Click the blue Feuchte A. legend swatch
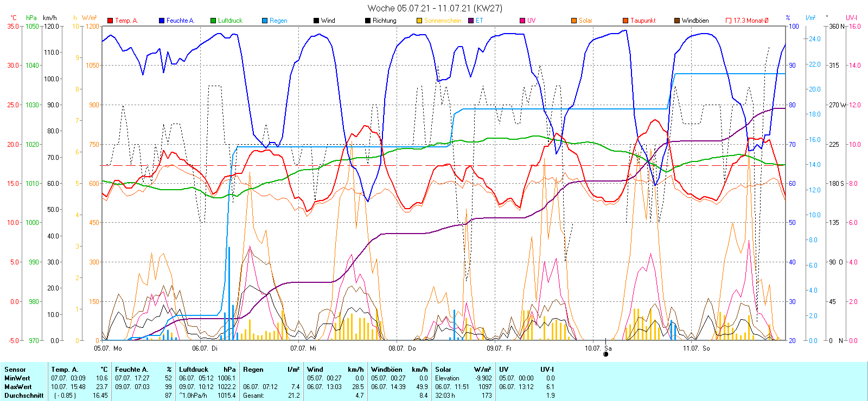The image size is (868, 401). [162, 21]
